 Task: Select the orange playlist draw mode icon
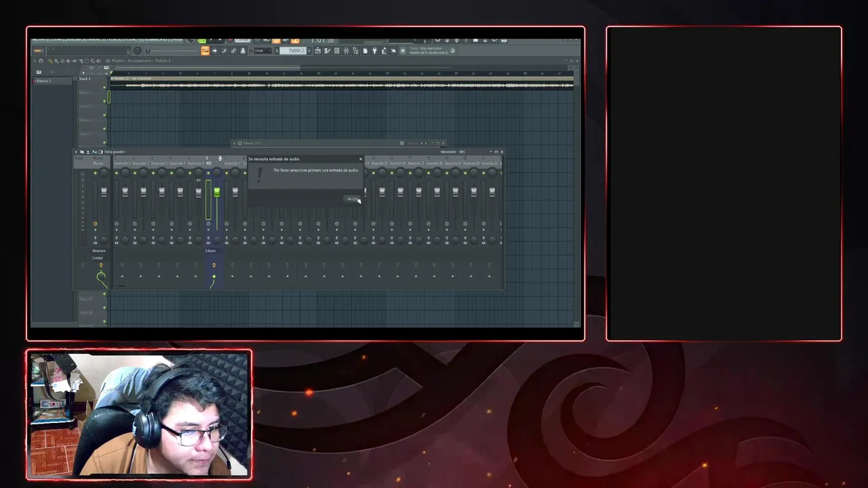pos(205,51)
